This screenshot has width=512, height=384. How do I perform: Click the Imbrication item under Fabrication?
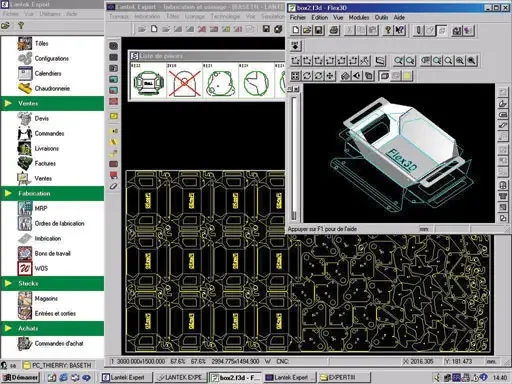pos(48,238)
